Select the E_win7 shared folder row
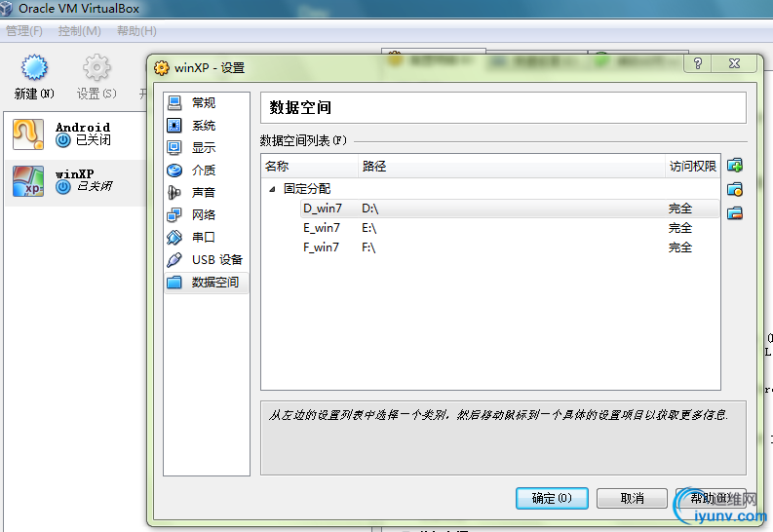 click(x=510, y=228)
